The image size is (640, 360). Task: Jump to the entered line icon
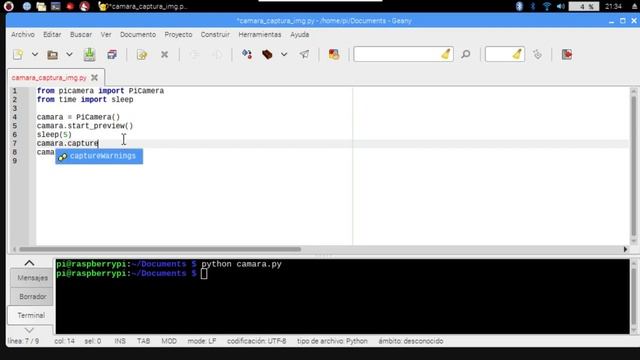538,54
